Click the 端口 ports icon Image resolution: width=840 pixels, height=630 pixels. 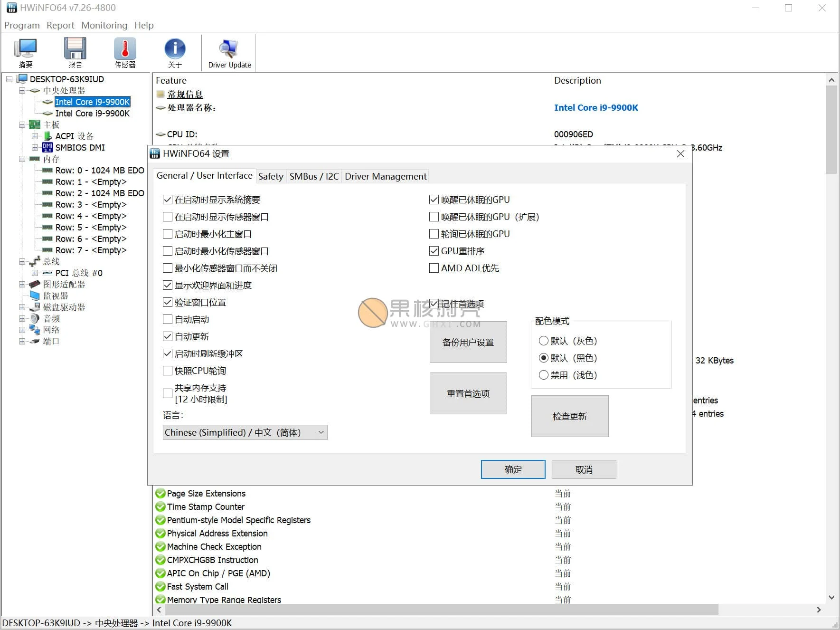[35, 341]
